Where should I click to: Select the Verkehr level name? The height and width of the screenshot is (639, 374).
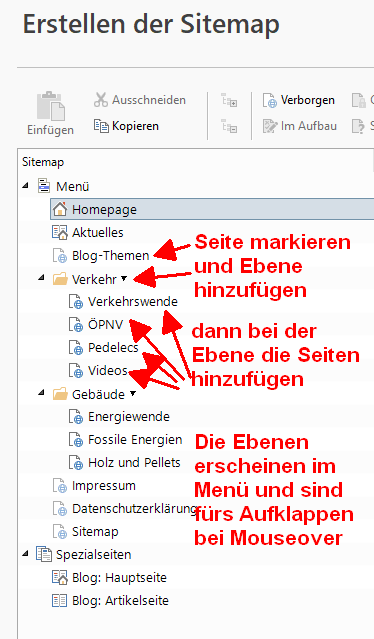(94, 279)
